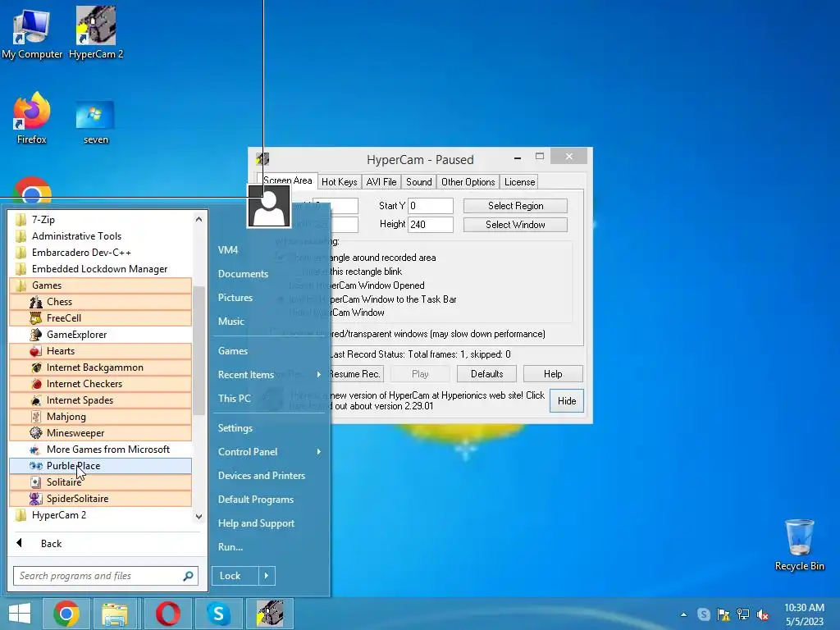This screenshot has width=840, height=630.
Task: Open the Sound tab
Action: (419, 182)
